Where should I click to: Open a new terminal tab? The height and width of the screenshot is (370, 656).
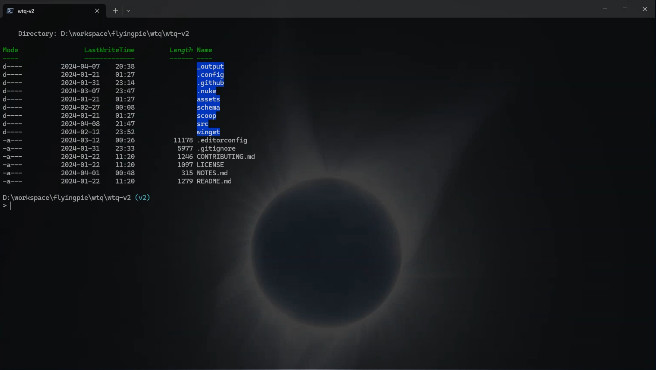coord(115,11)
